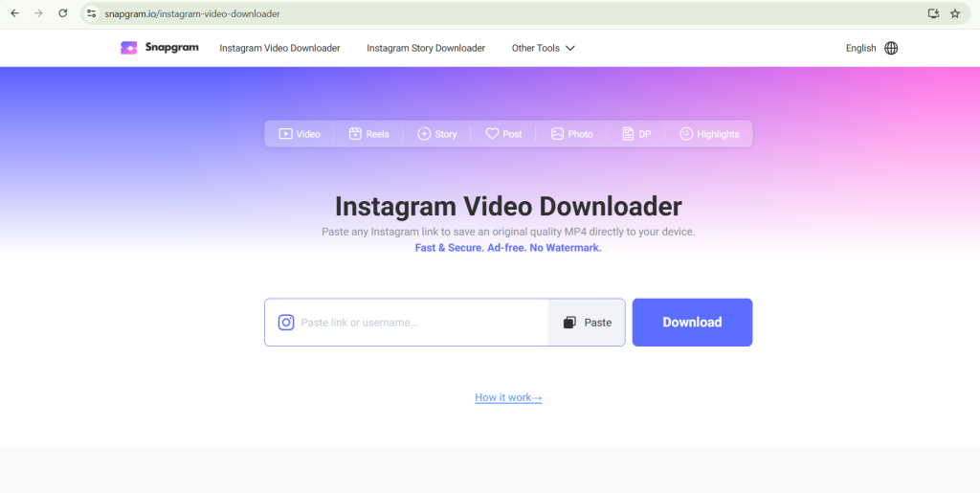Screen dimensions: 980x493
Task: Switch to the Reels tab
Action: tap(368, 134)
